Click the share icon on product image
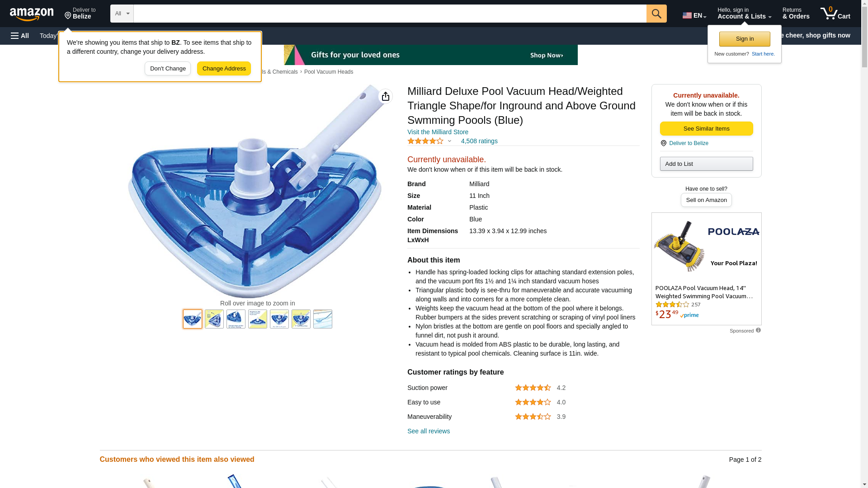The width and height of the screenshot is (868, 488). (385, 96)
